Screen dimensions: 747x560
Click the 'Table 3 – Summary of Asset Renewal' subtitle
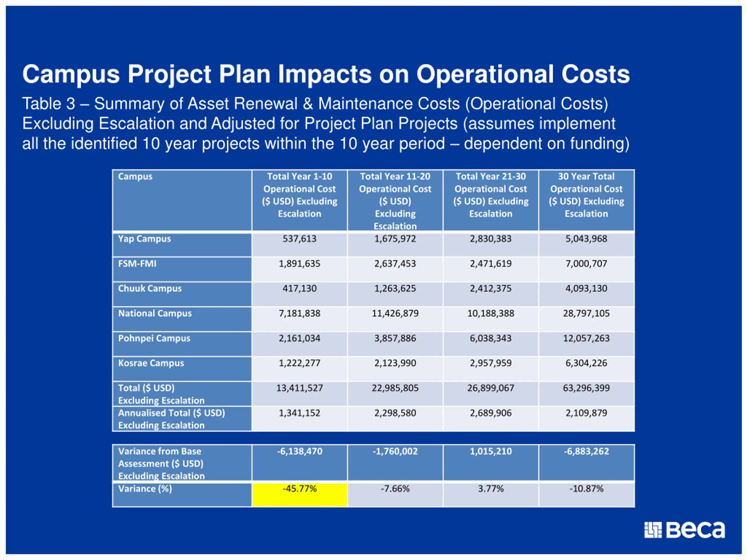coord(326,123)
